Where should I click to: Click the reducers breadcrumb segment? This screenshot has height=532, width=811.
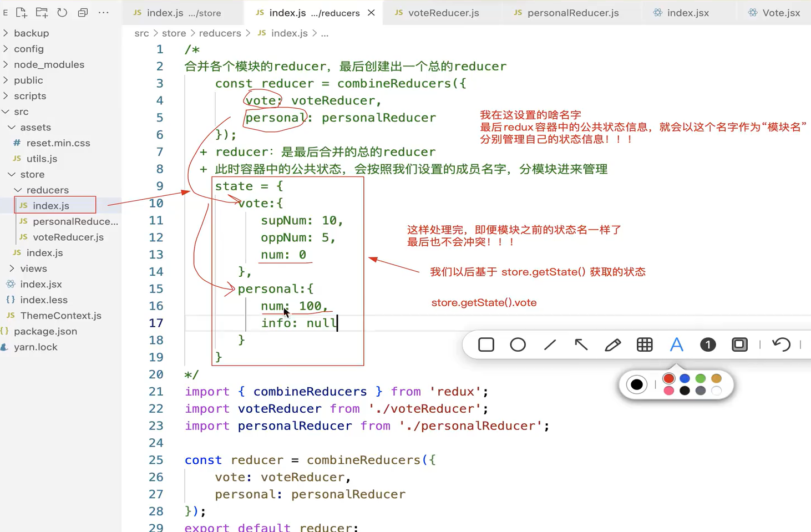point(220,33)
